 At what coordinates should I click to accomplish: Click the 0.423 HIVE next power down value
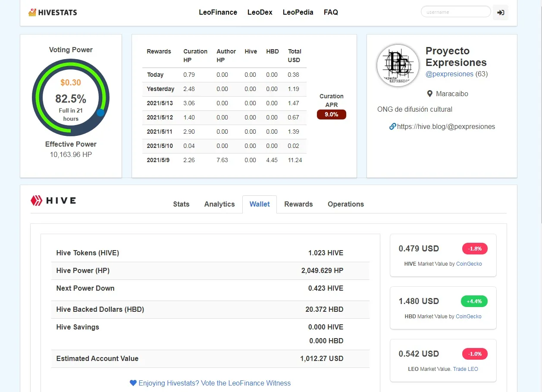coord(326,288)
